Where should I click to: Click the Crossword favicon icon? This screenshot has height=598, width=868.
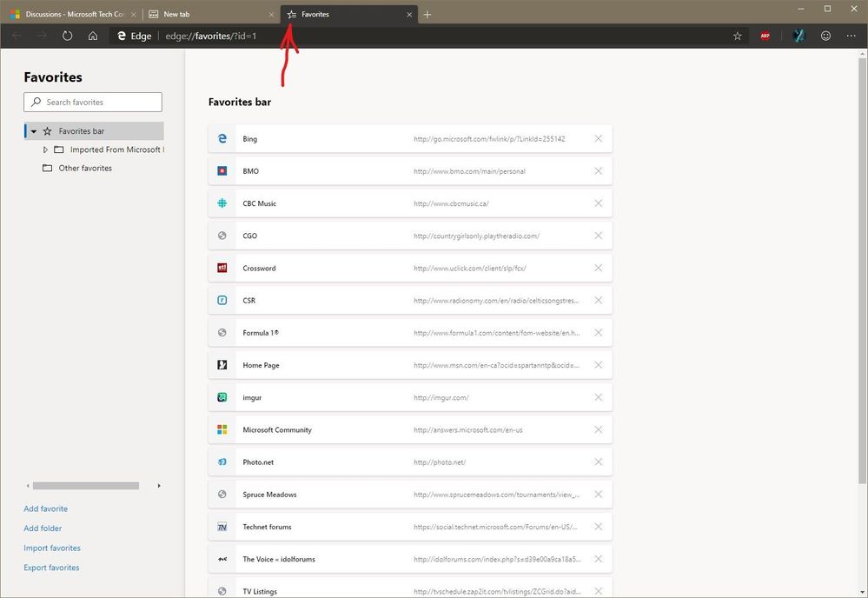click(222, 268)
